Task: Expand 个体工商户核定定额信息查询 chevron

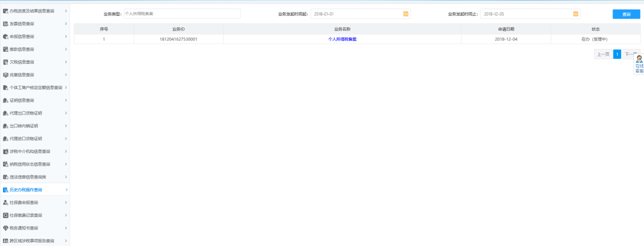Action: point(66,88)
